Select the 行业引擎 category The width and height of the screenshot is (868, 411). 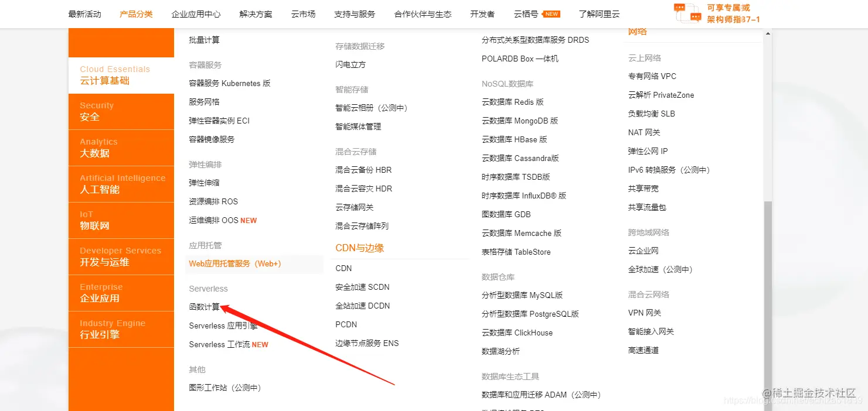tap(121, 330)
